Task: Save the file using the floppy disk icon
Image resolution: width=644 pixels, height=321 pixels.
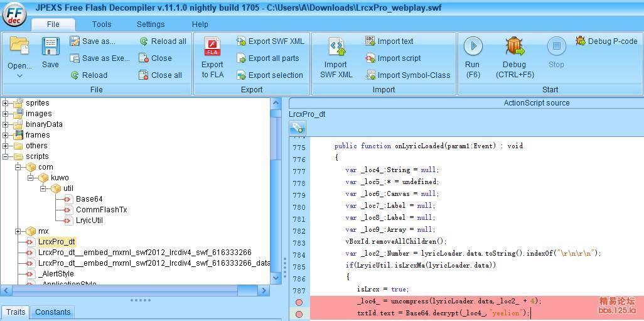Action: point(50,46)
